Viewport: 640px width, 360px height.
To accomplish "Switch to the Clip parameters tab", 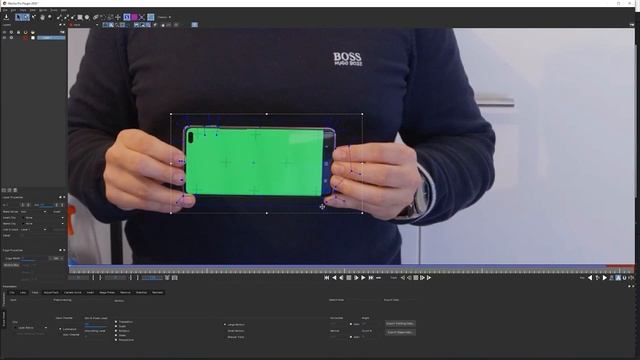I will tap(12, 293).
